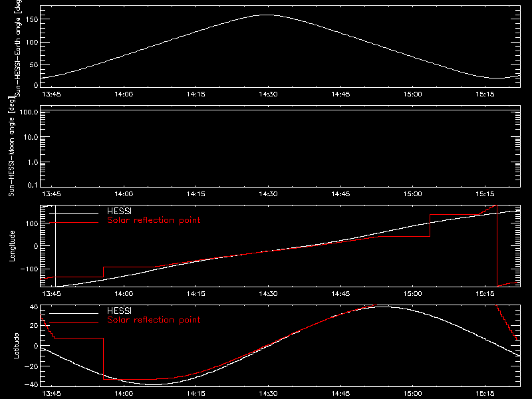The height and width of the screenshot is (399, 532).
Task: Click the 0.1 tick label on Moon angle axis
Action: pyautogui.click(x=33, y=185)
